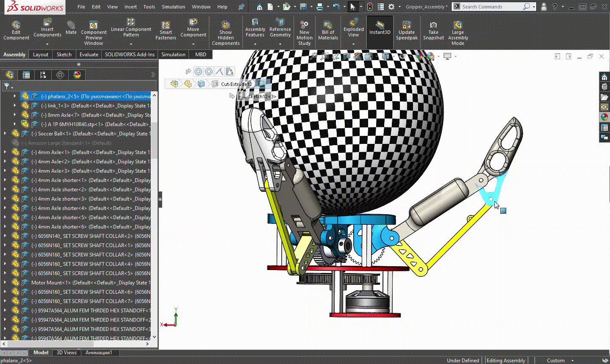Click the tree filter funnel icon
Screen dimensions: 610x364
pyautogui.click(x=7, y=86)
